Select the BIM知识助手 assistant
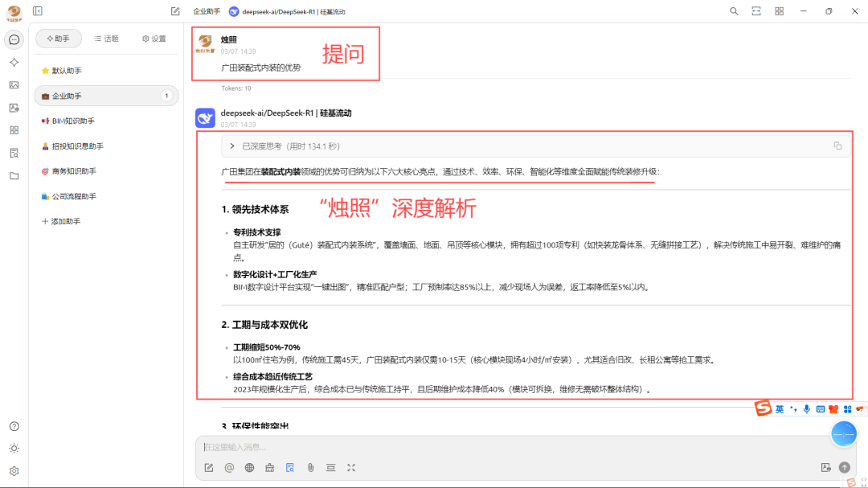Viewport: 868px width, 488px height. 106,121
